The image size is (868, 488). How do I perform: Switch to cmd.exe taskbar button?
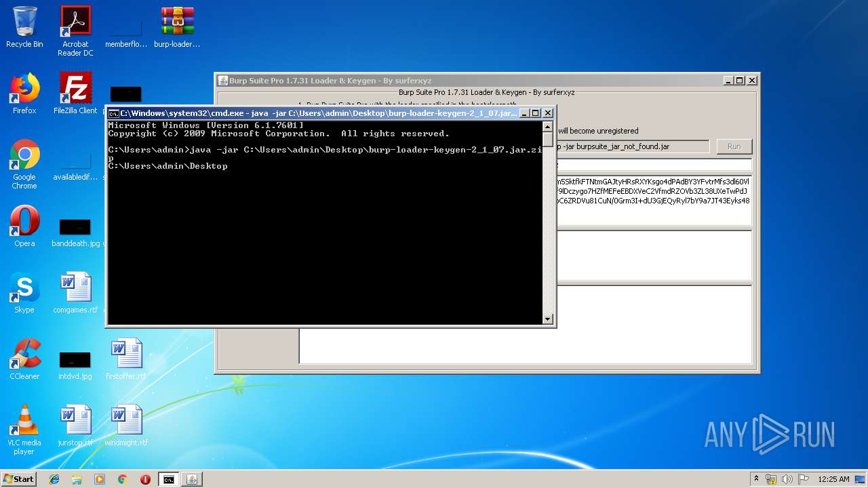click(x=168, y=479)
